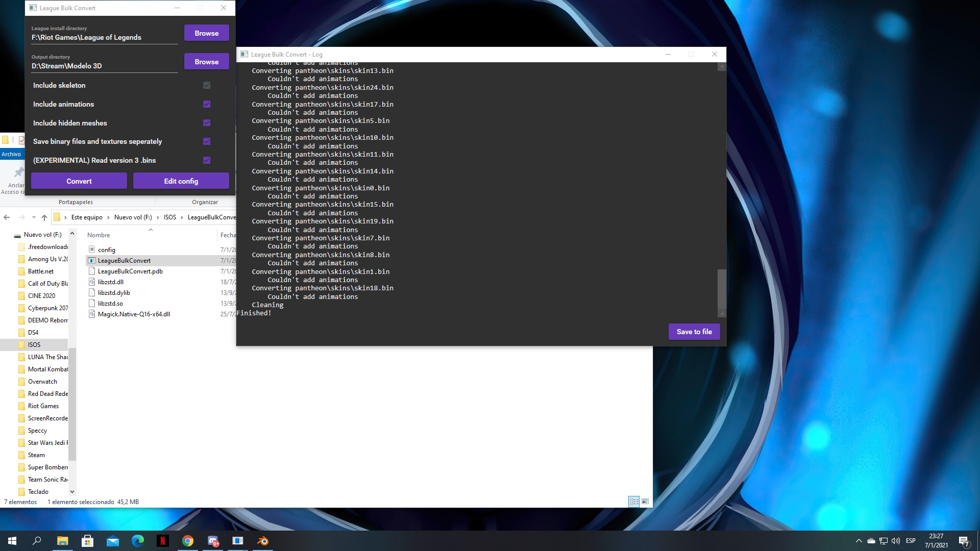Click ISOS in the breadcrumb path
The image size is (980, 551).
click(169, 217)
